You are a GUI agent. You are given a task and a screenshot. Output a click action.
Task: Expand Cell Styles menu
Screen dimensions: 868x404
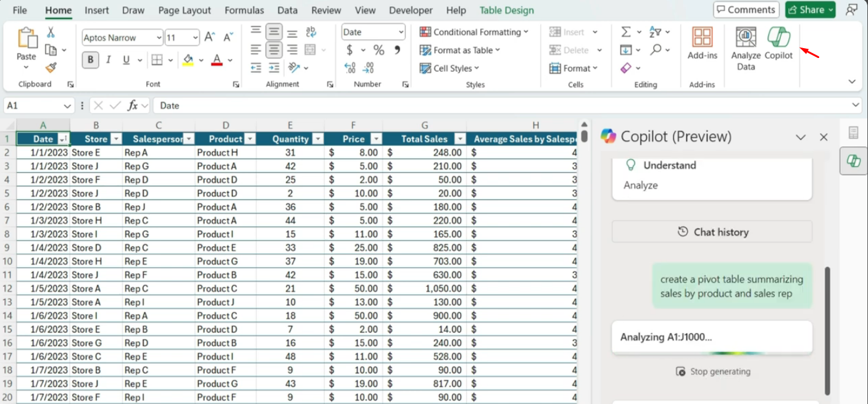coord(449,68)
